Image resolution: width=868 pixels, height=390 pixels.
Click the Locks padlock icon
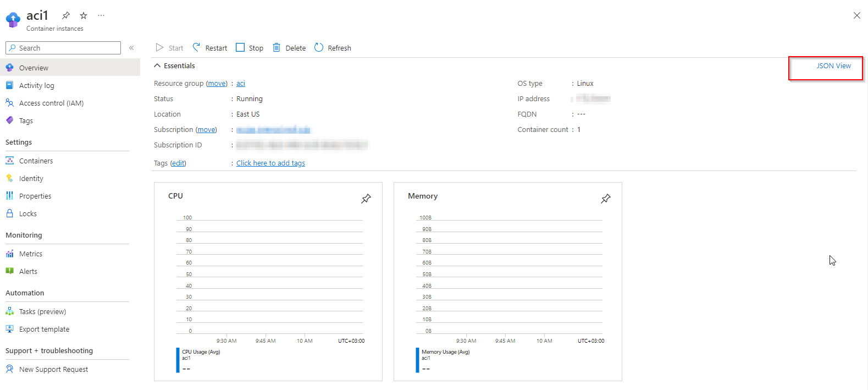pos(9,213)
